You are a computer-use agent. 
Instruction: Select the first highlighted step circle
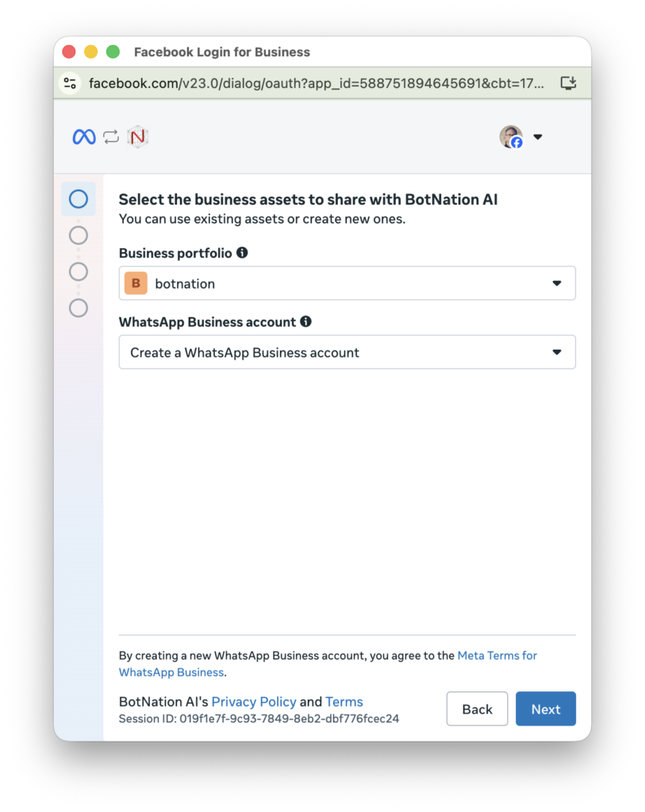79,199
